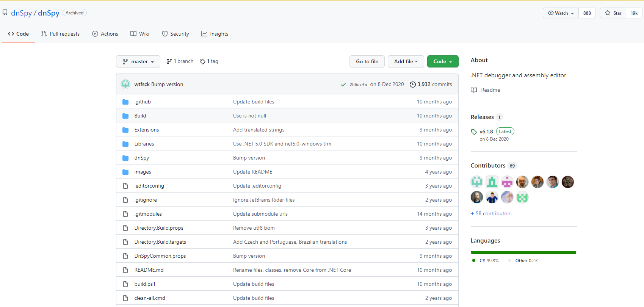Click the 888 watchers count
Image resolution: width=644 pixels, height=307 pixels.
[x=587, y=13]
